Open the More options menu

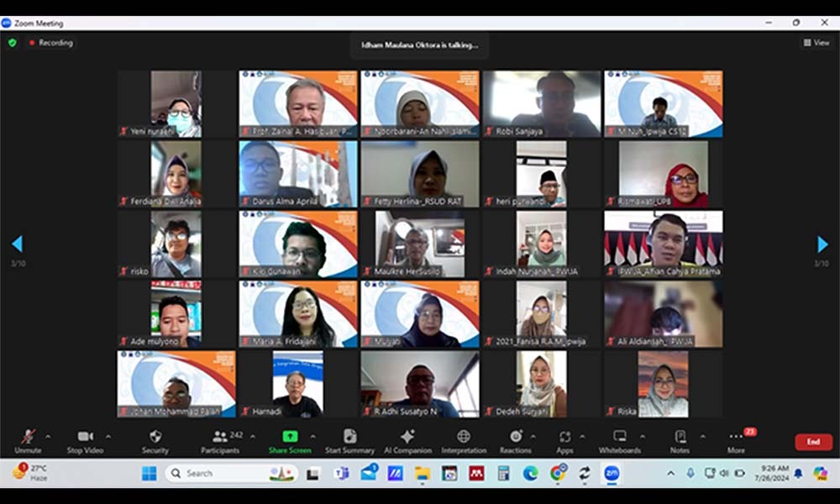tap(736, 437)
